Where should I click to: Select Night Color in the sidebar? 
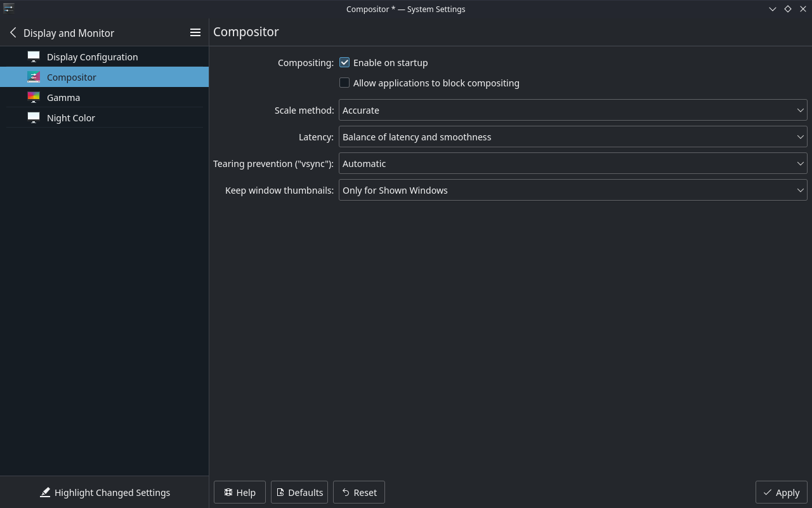click(x=72, y=117)
